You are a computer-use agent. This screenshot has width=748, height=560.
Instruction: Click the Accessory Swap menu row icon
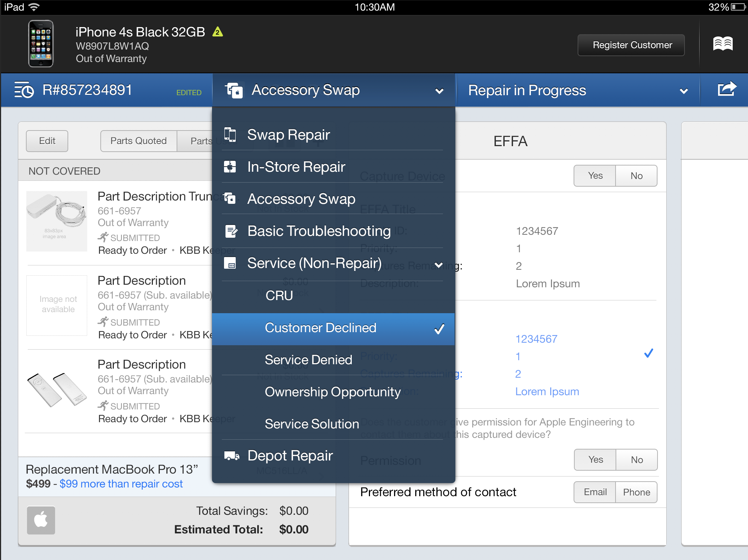click(x=230, y=199)
